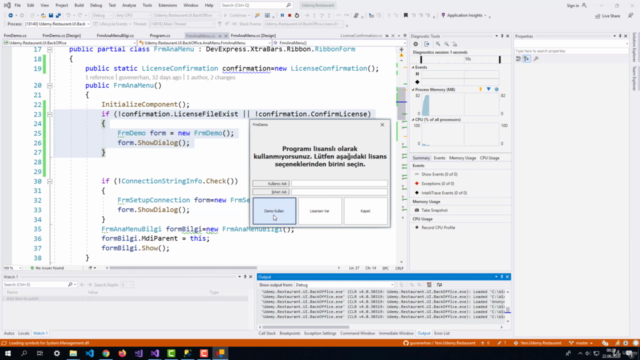Viewport: 640px width, 360px height.
Task: Switch to CPU Usage tab in Diagnostic Tools
Action: click(489, 158)
